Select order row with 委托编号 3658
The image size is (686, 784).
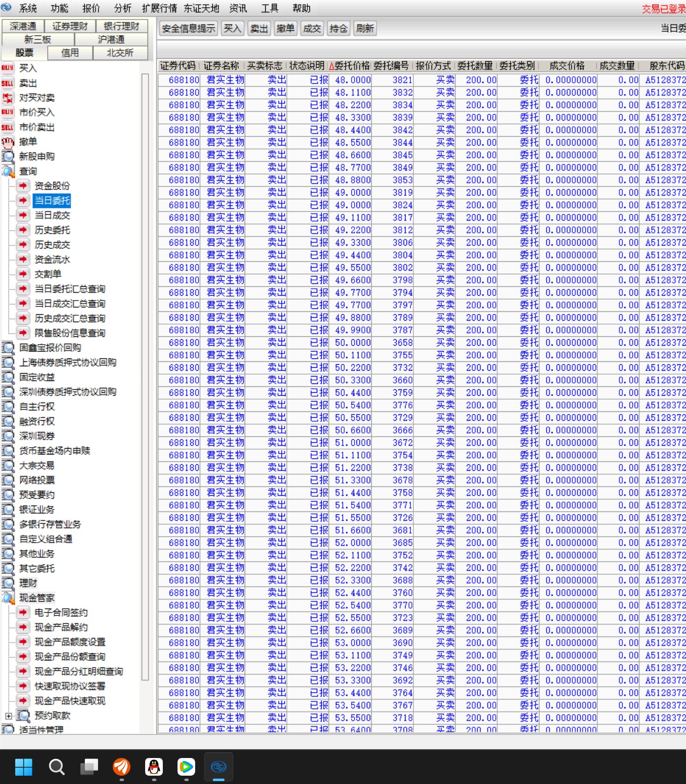[x=422, y=343]
